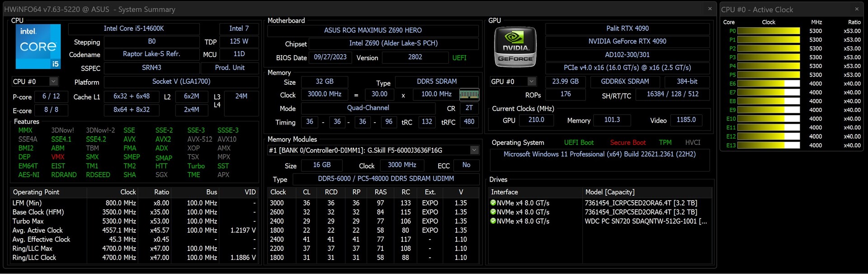This screenshot has height=274, width=868.
Task: Click the P0 core clock bar
Action: tap(769, 31)
